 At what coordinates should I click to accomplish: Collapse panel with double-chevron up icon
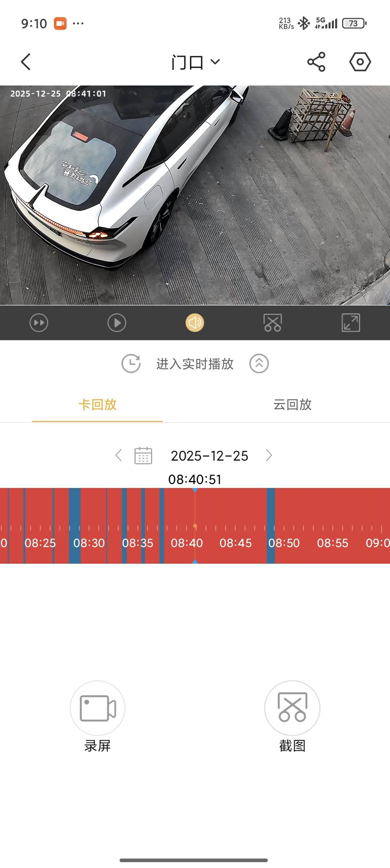tap(259, 364)
